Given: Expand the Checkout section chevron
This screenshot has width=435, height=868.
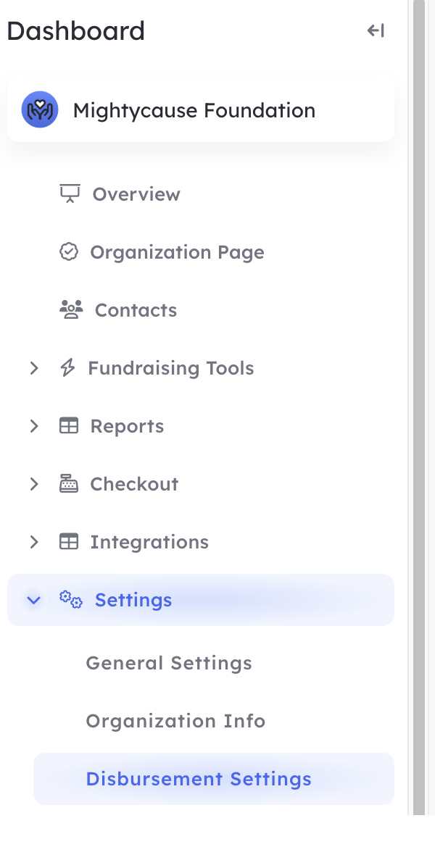Looking at the screenshot, I should click(34, 484).
